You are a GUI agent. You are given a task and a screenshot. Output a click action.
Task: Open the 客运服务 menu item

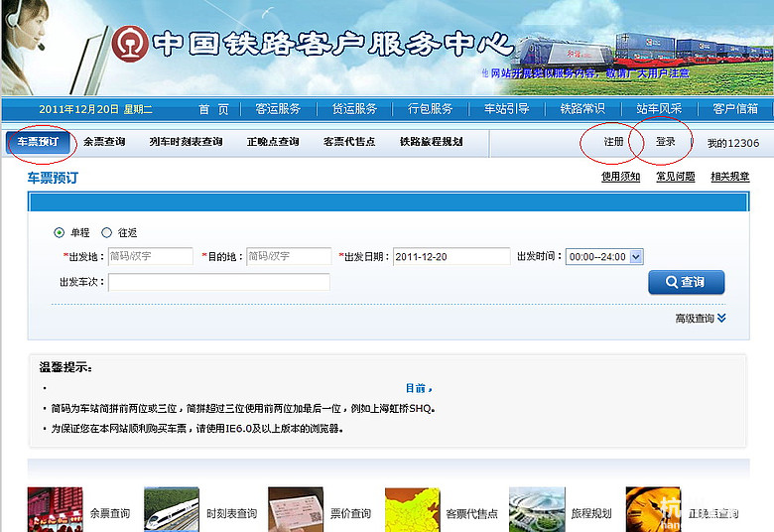pyautogui.click(x=278, y=108)
